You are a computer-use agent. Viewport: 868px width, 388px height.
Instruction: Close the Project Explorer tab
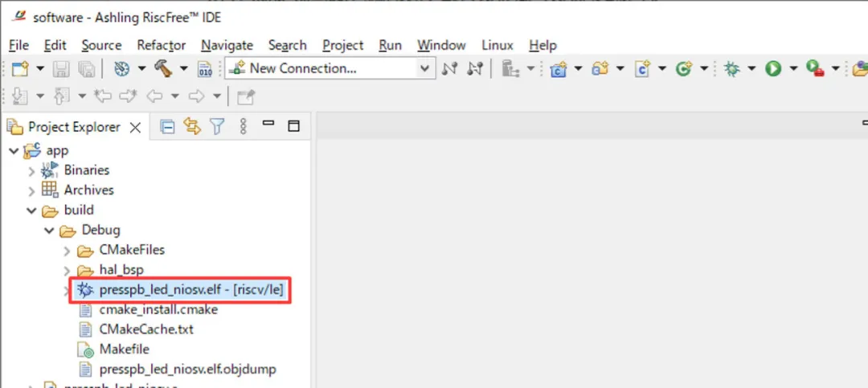click(135, 128)
